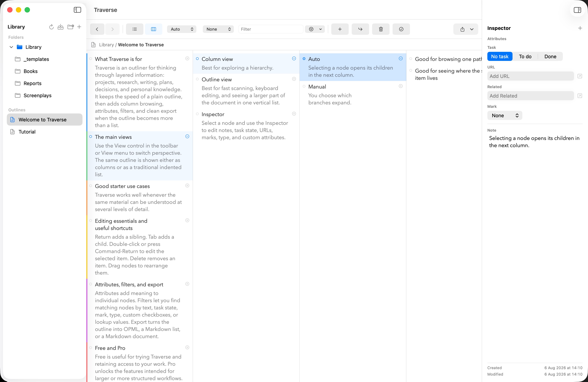The width and height of the screenshot is (588, 382).
Task: Set the task state to No task
Action: pyautogui.click(x=500, y=57)
